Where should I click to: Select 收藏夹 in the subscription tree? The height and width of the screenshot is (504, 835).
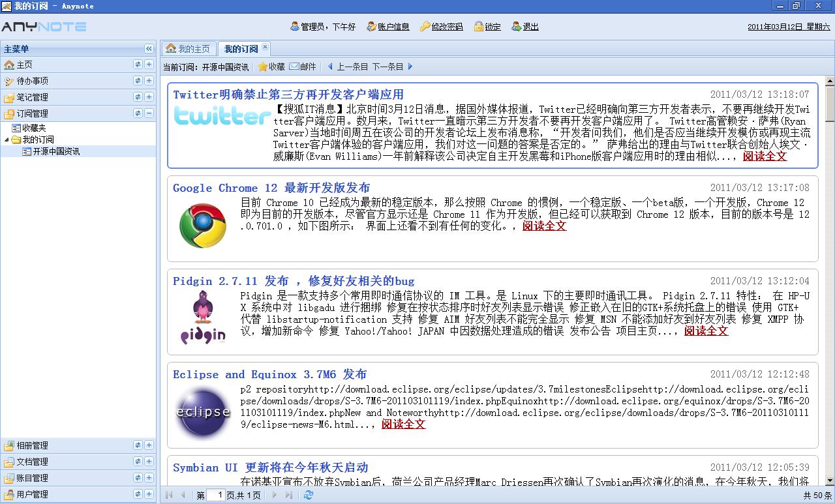point(34,128)
